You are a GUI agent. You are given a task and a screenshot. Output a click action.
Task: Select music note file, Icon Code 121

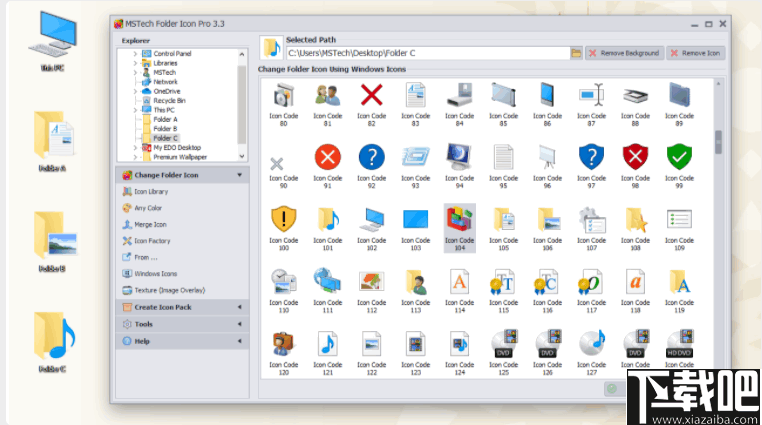coord(328,344)
